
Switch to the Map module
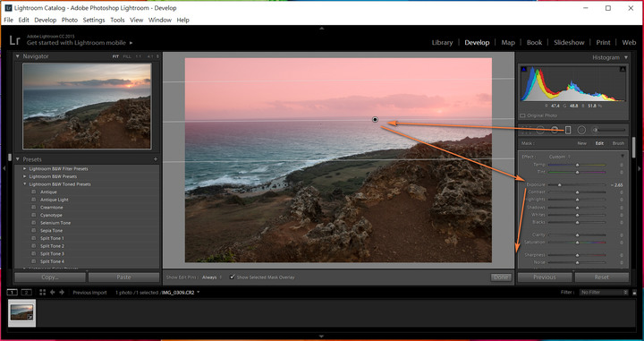coord(508,42)
